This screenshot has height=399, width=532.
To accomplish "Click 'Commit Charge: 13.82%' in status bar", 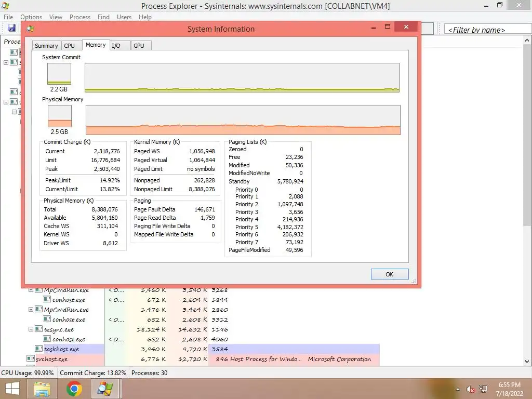I will point(93,373).
